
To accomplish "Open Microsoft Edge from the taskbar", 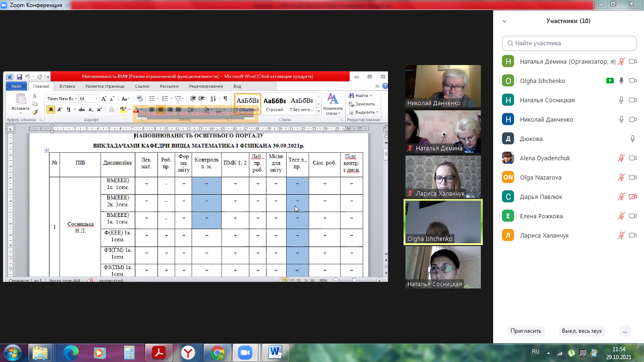I will click(x=72, y=352).
